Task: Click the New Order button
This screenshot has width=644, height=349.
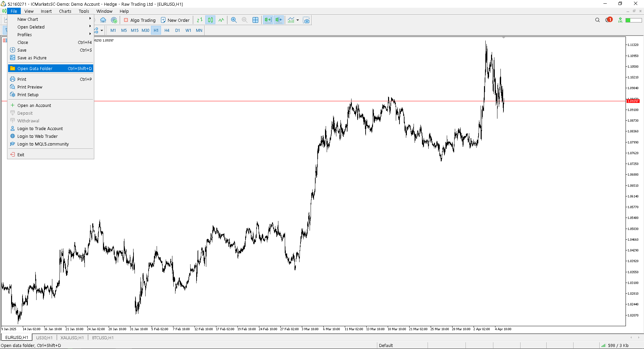Action: pos(175,20)
